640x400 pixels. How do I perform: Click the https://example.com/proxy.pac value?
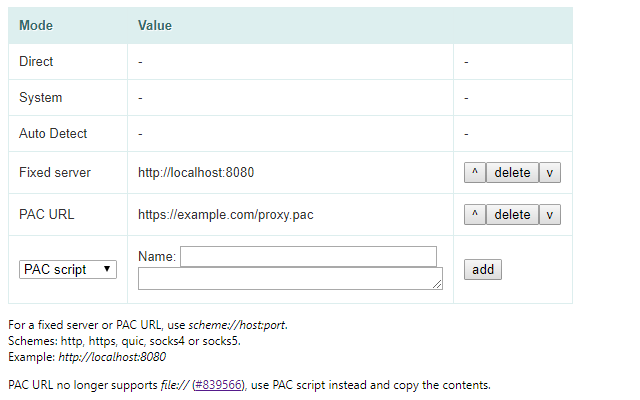point(226,215)
